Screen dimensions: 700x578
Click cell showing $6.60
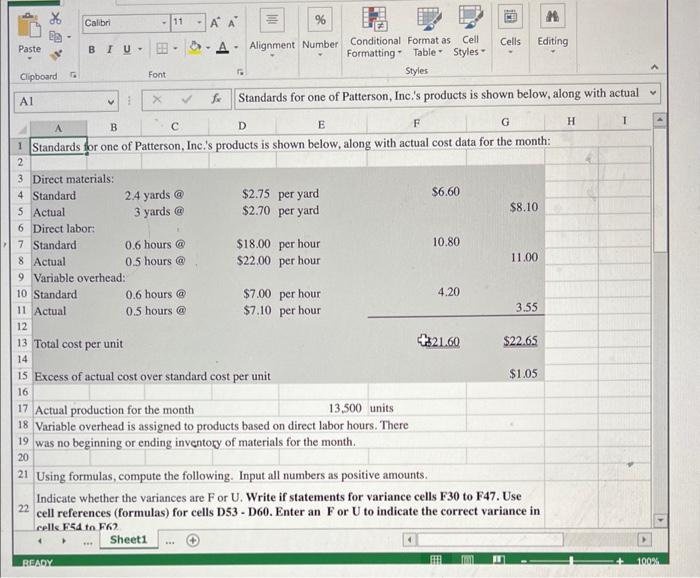(x=417, y=192)
